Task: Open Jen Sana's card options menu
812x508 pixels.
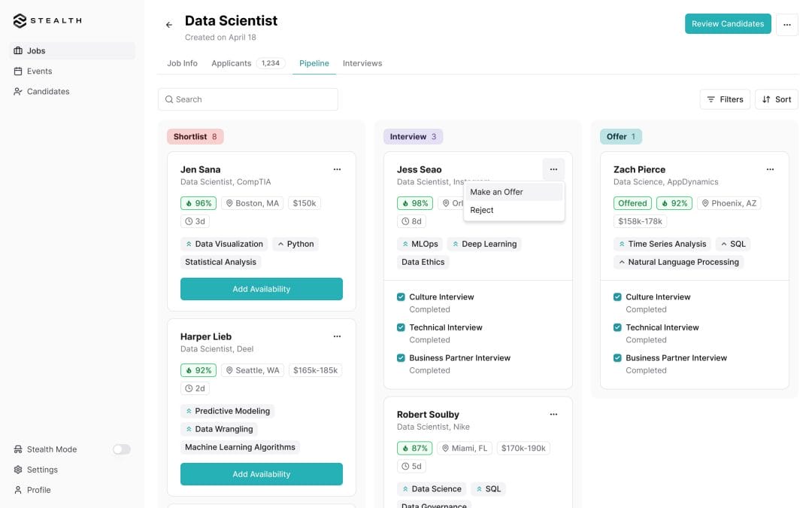Action: click(x=337, y=169)
